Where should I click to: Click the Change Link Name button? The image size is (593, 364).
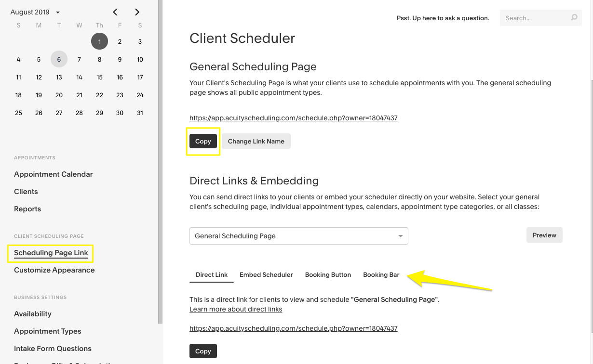(x=256, y=141)
